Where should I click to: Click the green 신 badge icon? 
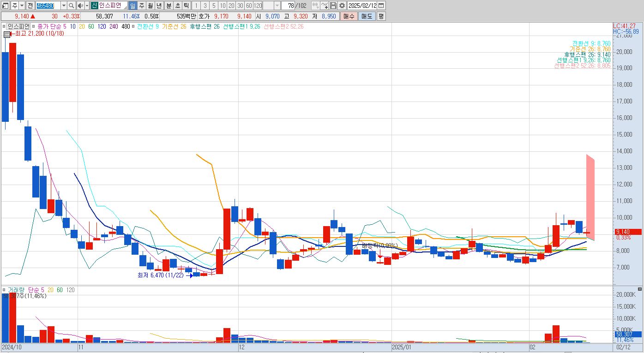point(94,6)
